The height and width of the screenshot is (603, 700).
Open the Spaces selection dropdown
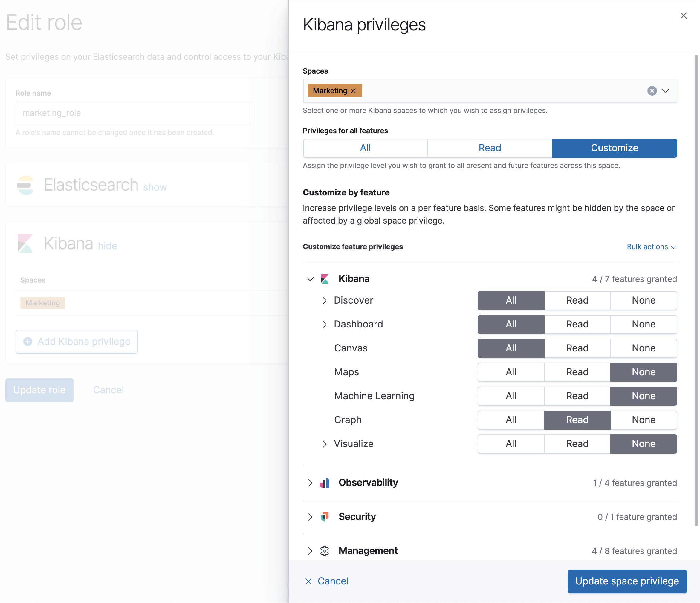(x=665, y=91)
